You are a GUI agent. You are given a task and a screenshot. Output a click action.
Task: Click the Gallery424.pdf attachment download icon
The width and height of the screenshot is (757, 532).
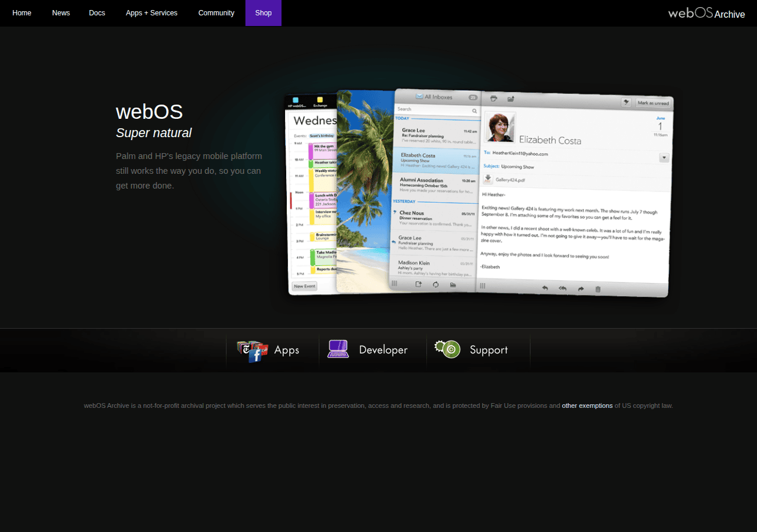pos(489,179)
